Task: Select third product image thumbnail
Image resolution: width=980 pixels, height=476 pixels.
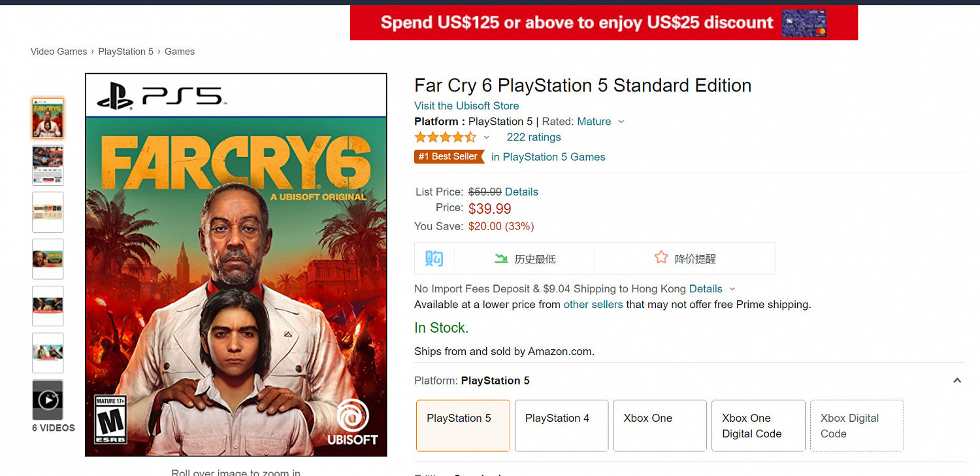Action: click(48, 212)
